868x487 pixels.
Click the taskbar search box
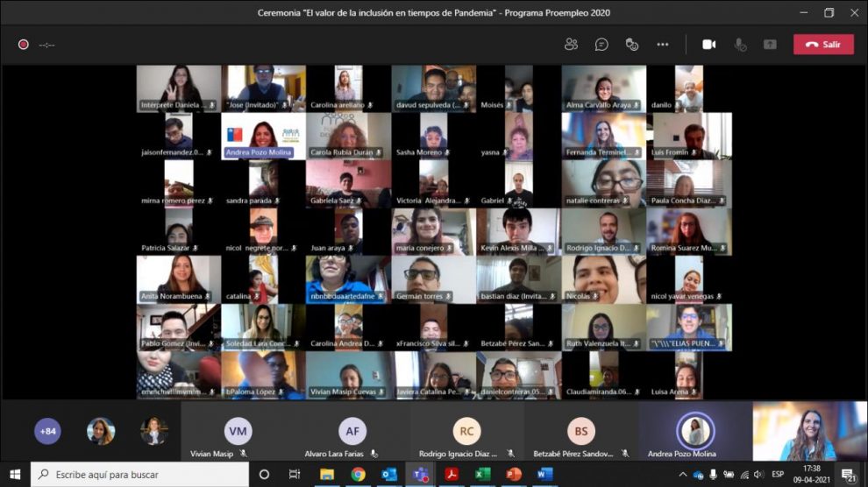point(140,474)
